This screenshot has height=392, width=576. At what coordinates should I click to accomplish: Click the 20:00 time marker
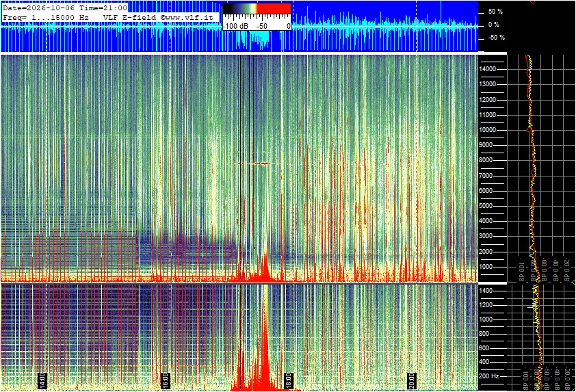412,381
